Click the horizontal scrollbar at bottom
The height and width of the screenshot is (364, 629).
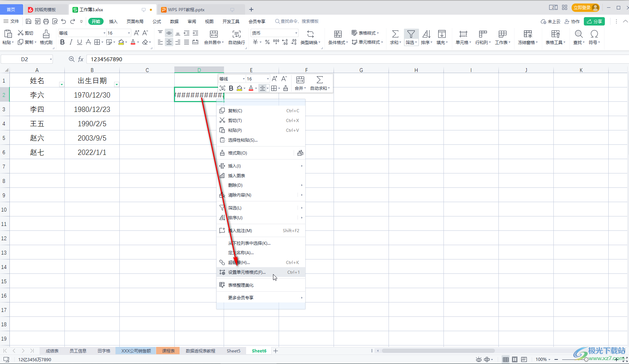coord(439,351)
